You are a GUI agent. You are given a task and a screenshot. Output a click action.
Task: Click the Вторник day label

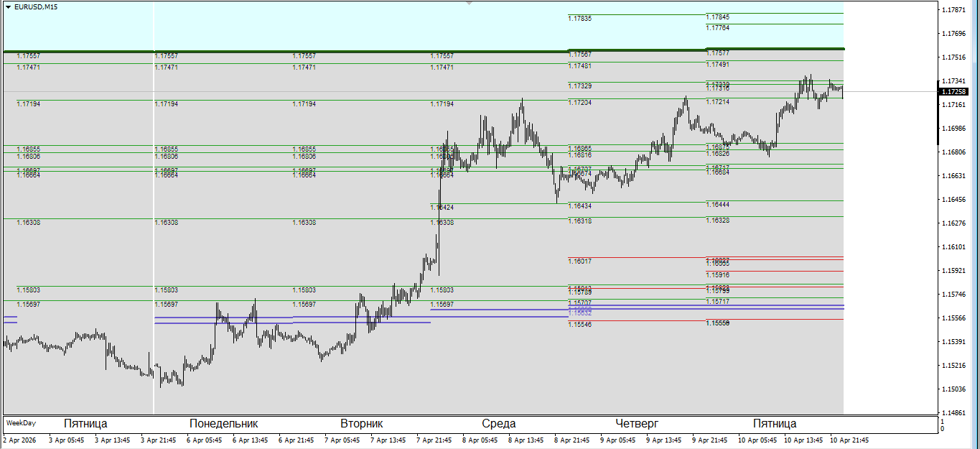click(361, 424)
